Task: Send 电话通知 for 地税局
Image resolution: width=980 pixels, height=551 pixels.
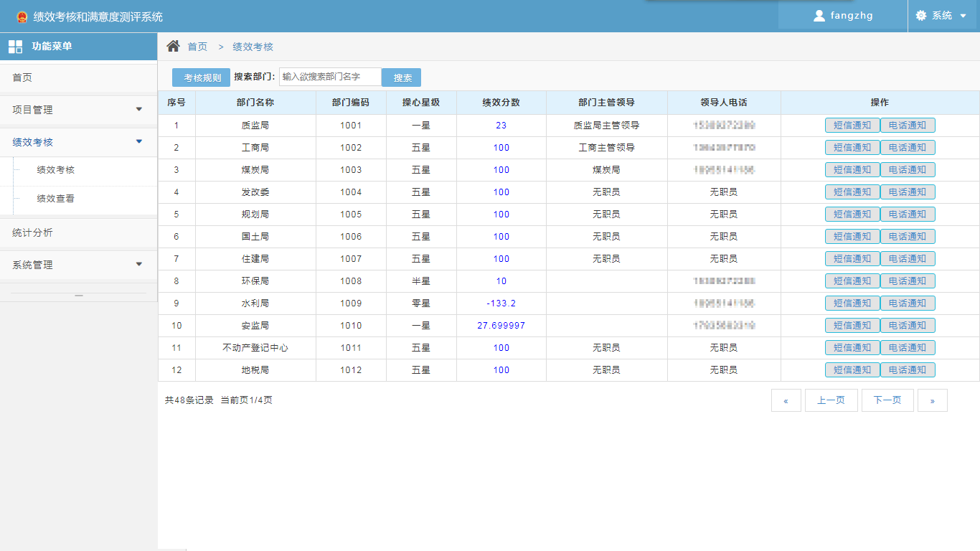Action: tap(908, 369)
